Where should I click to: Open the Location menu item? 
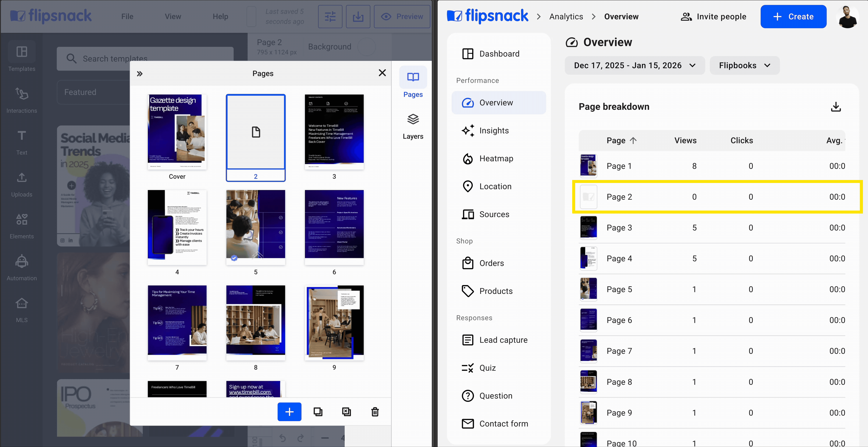click(495, 186)
